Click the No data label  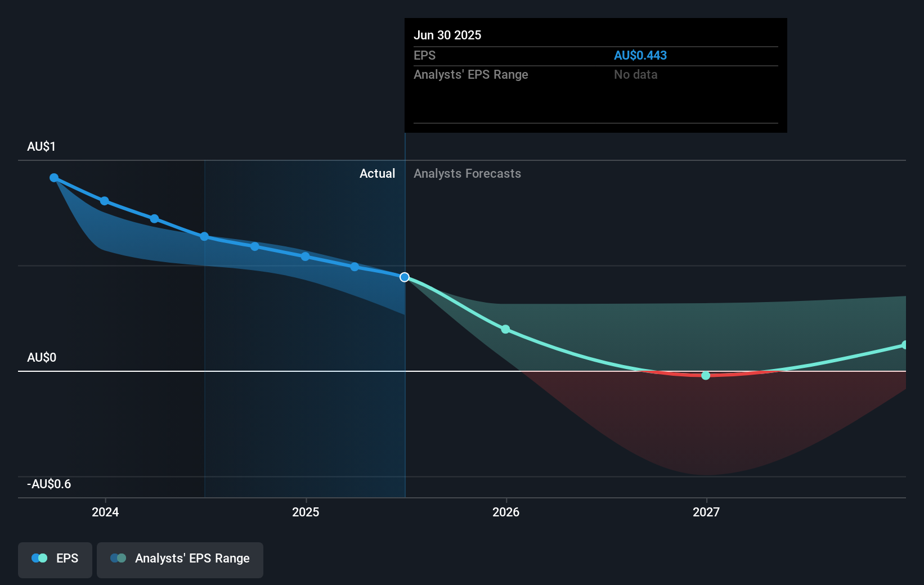pos(635,74)
